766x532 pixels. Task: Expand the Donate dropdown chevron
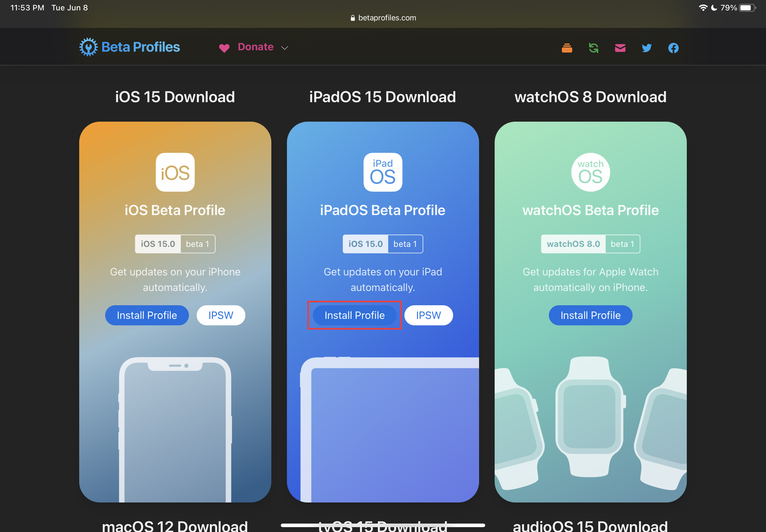tap(284, 48)
